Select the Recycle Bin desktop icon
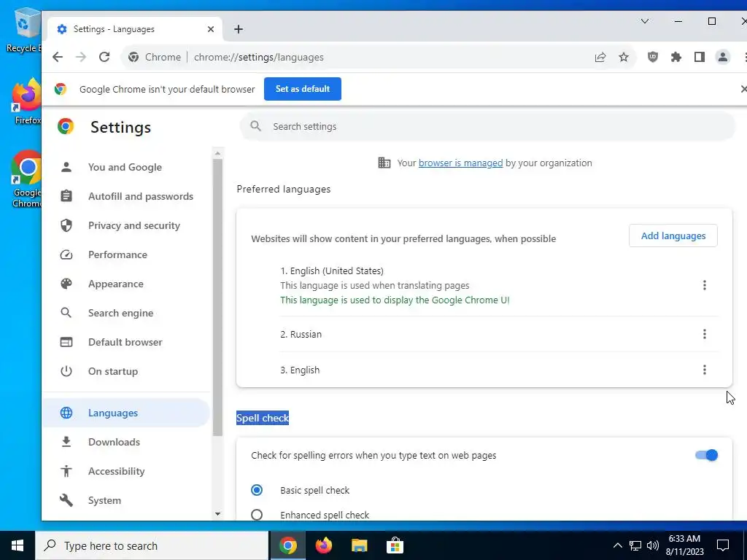 pyautogui.click(x=24, y=31)
